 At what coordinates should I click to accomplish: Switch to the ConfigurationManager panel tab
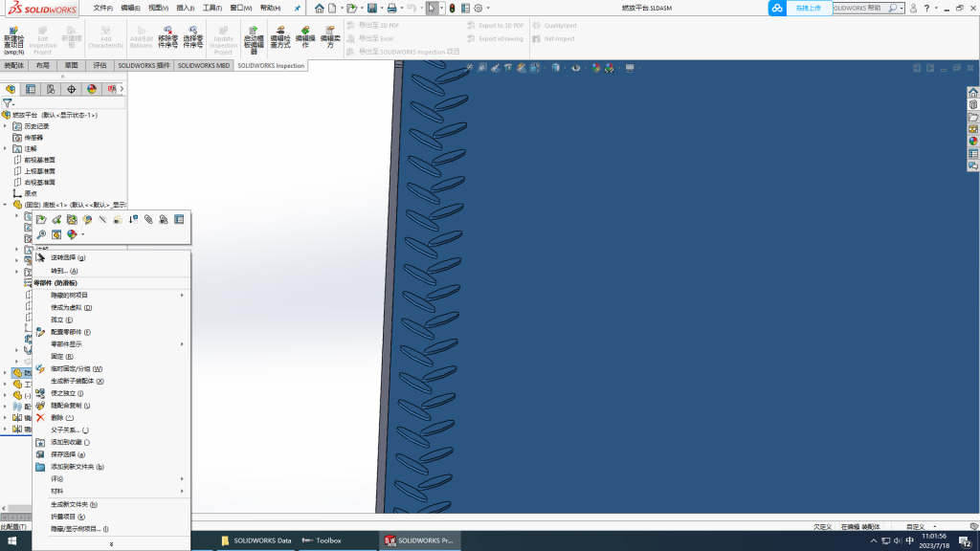(x=51, y=89)
